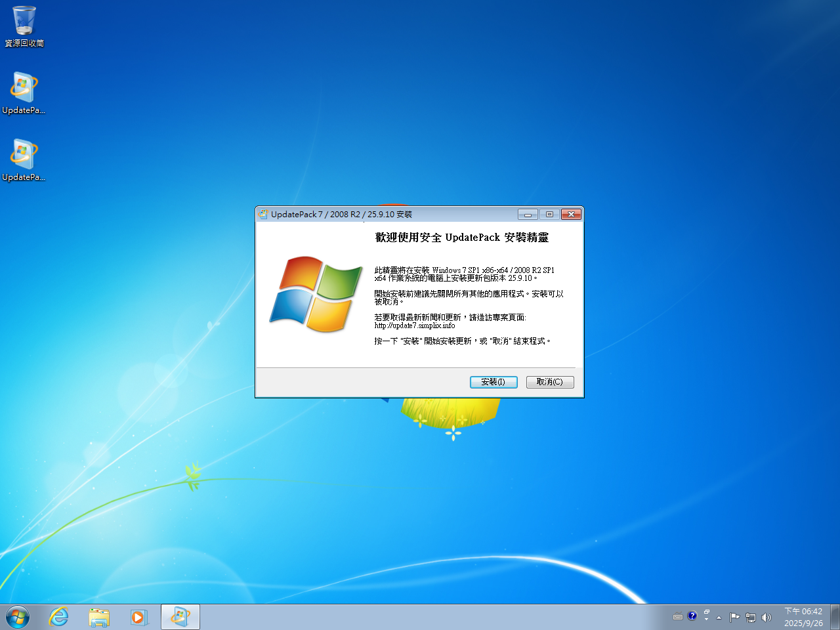Click the 安裝(I) button

(x=493, y=382)
